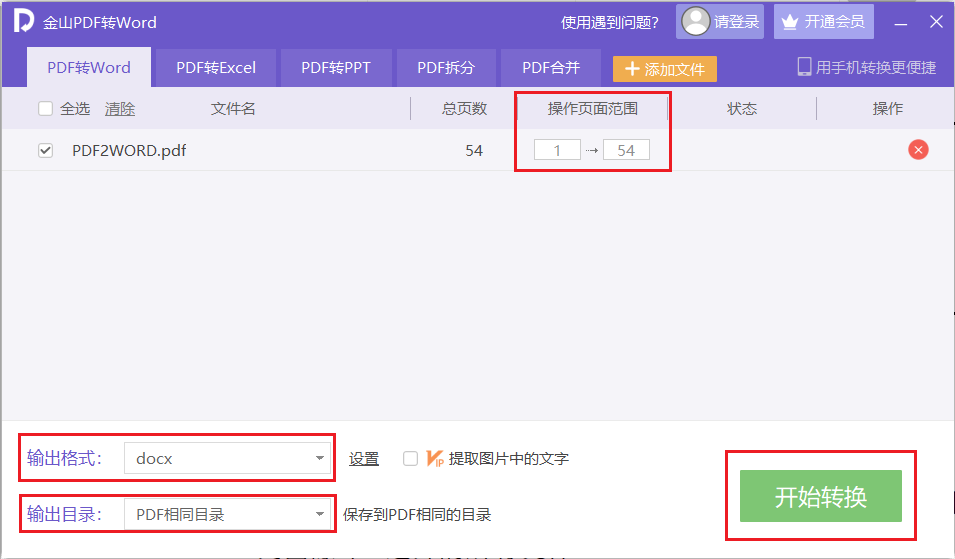Open the 设置 link
This screenshot has height=559, width=955.
pos(364,459)
